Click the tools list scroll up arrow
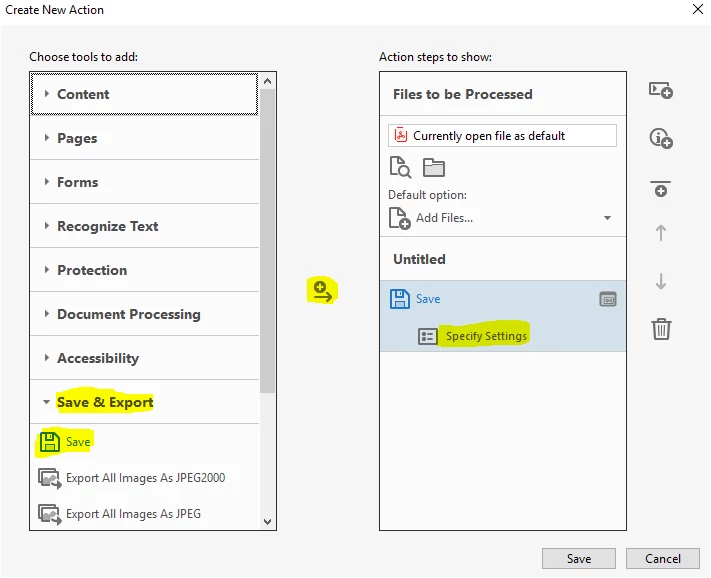 268,81
